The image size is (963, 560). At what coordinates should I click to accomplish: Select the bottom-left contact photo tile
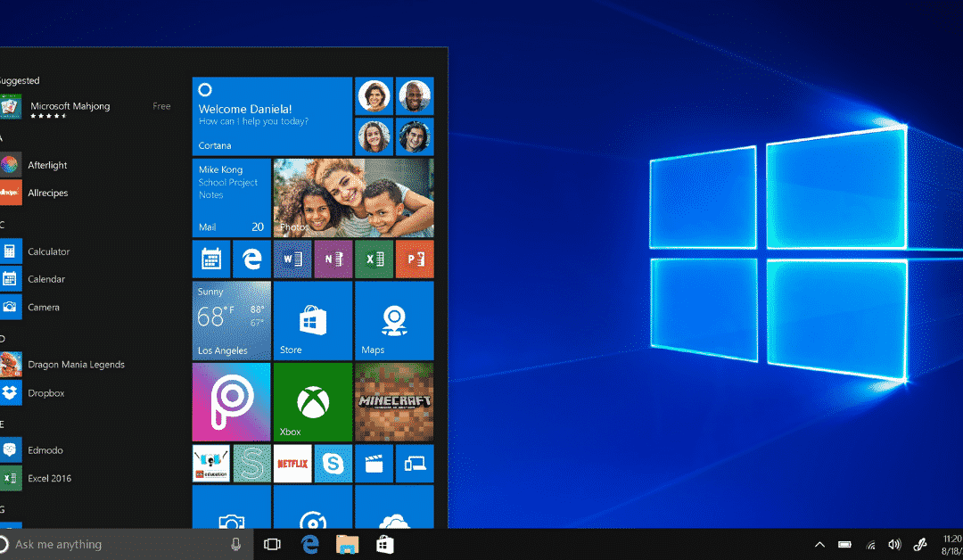pos(374,136)
